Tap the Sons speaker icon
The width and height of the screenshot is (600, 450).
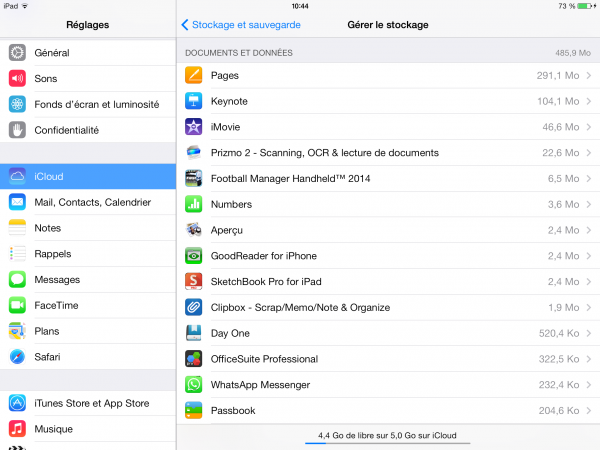point(17,78)
